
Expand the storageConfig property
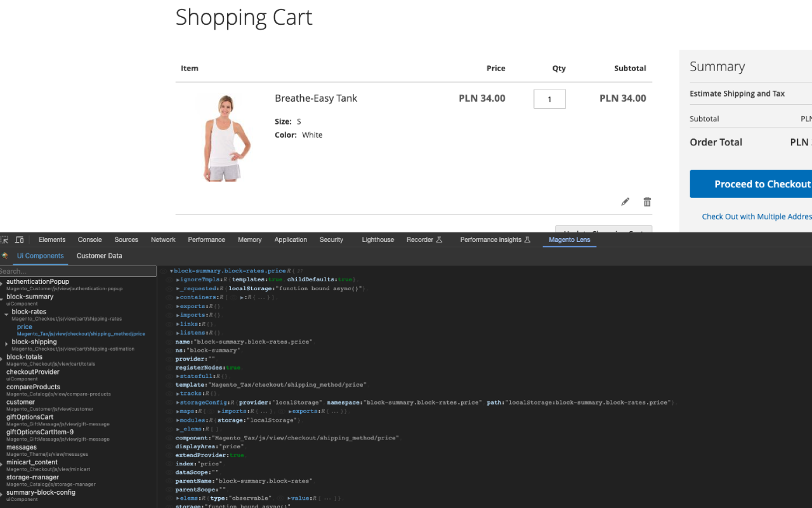(178, 403)
